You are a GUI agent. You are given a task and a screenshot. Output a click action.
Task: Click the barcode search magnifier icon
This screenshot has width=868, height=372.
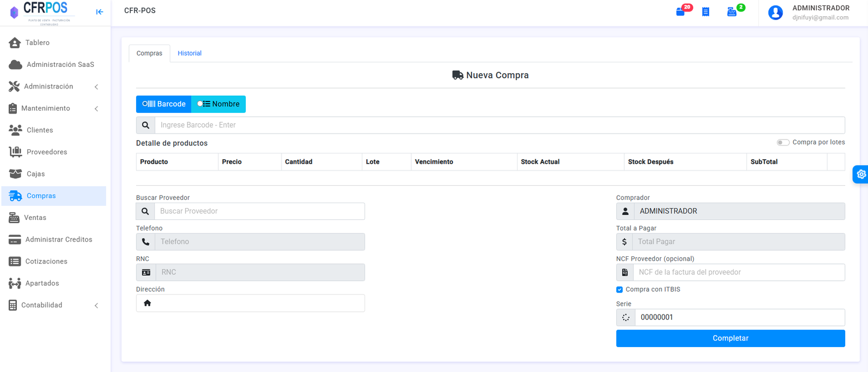pyautogui.click(x=145, y=125)
